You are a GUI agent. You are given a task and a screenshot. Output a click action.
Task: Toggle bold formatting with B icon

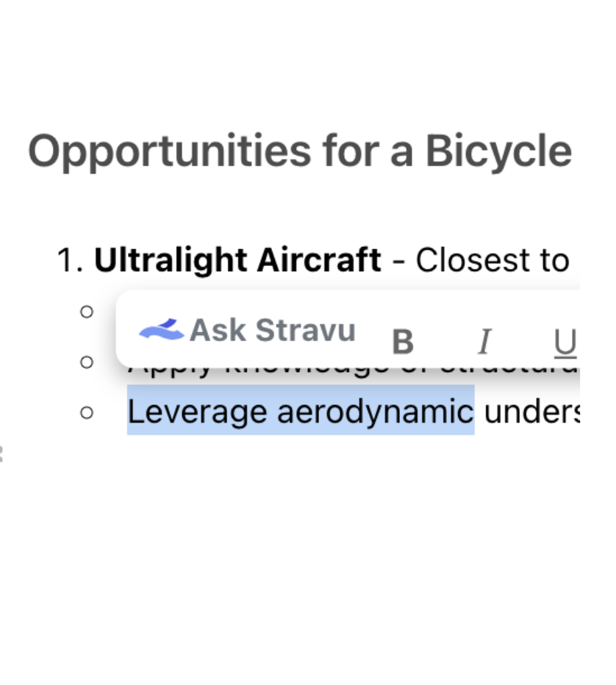[x=402, y=342]
